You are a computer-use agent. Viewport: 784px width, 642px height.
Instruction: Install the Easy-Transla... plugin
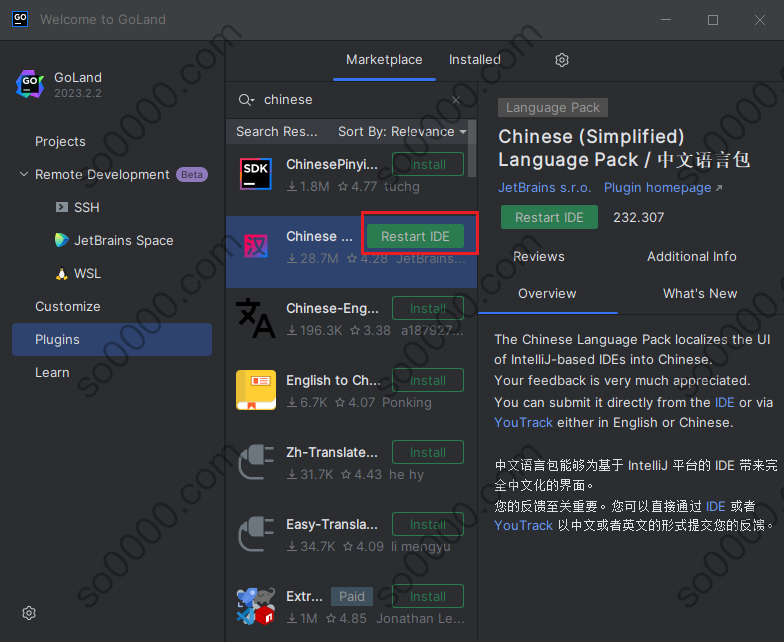coord(428,524)
